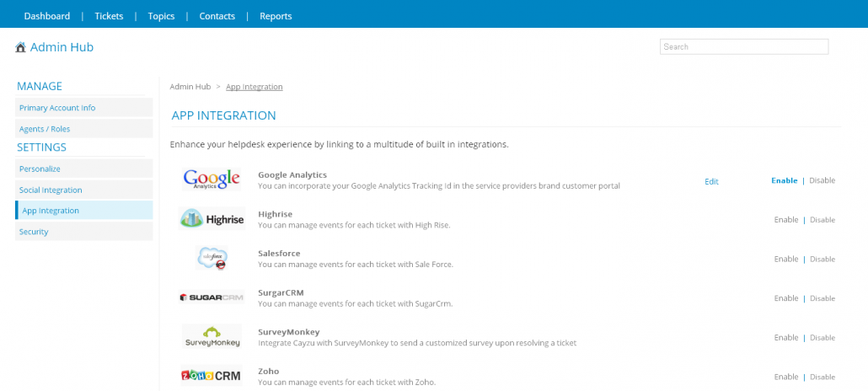Screen dimensions: 868x391
Task: Disable the SurveyMonkey integration
Action: coord(822,338)
